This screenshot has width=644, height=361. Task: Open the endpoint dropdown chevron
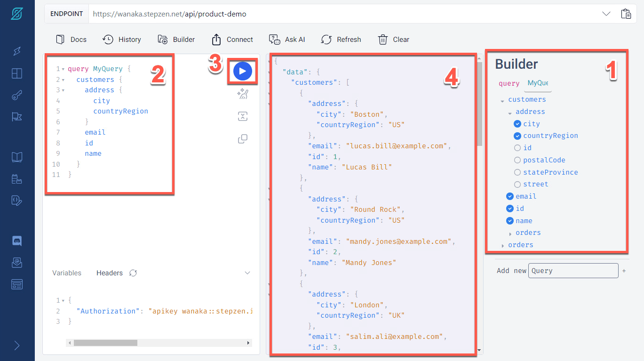606,14
